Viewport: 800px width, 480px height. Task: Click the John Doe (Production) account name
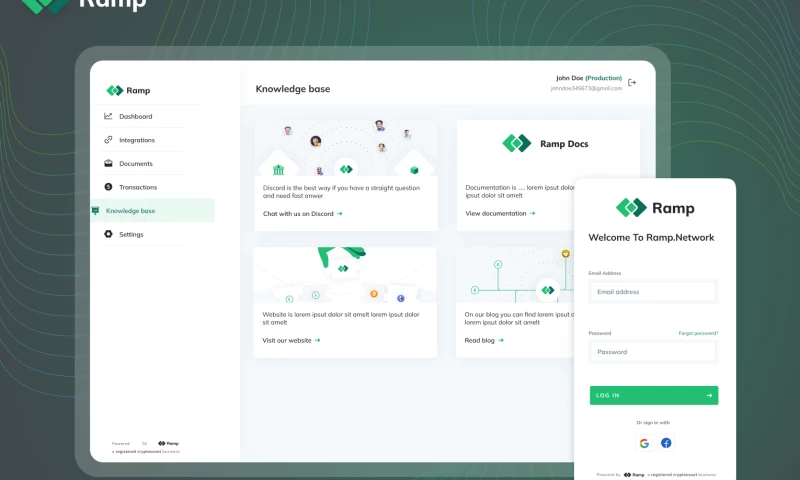tap(589, 78)
